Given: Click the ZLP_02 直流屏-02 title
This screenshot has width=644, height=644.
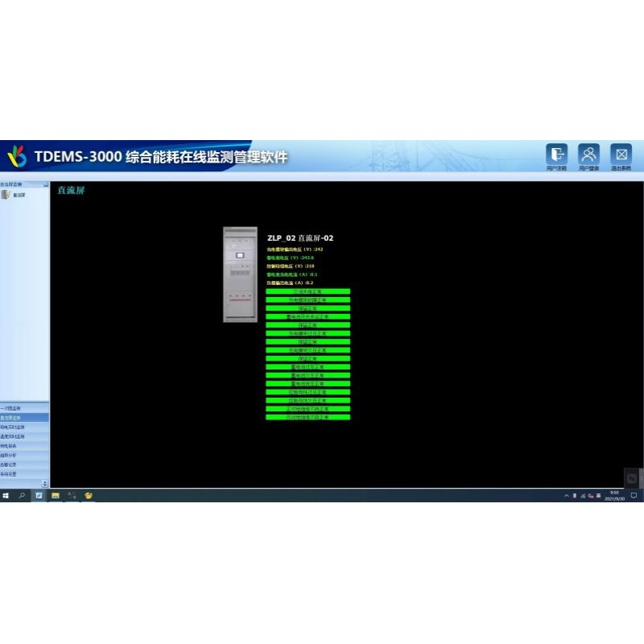Looking at the screenshot, I should click(300, 238).
